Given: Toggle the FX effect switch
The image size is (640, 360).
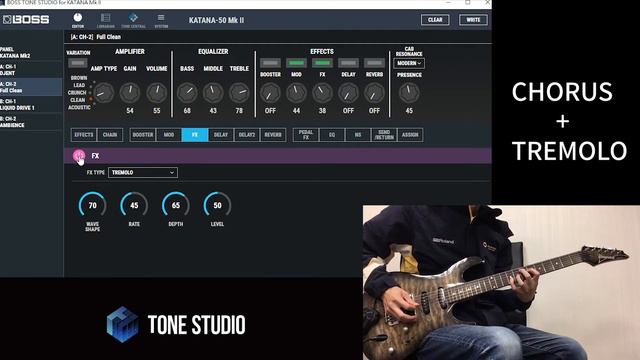Looking at the screenshot, I should (322, 63).
